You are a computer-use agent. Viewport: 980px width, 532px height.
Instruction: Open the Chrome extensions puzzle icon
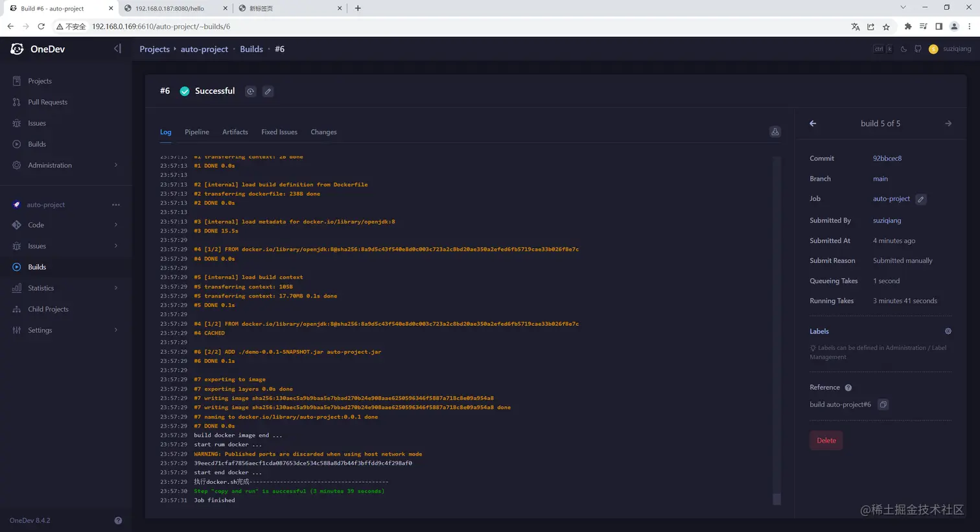907,27
